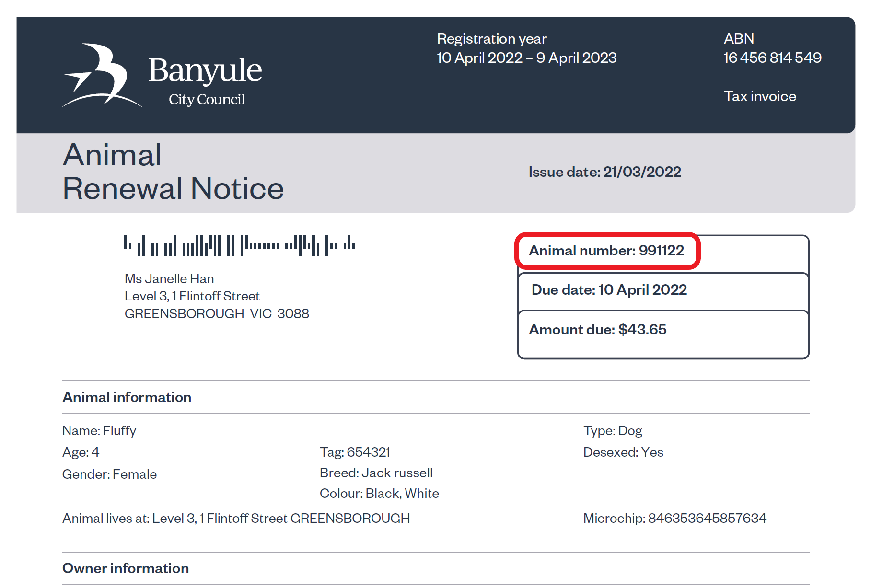Click the "Level 3, 1 Flintoff Street" address line
871x588 pixels.
(192, 296)
